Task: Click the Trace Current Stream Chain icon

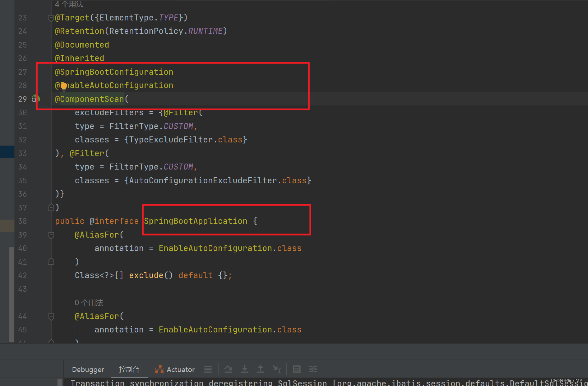Action: [313, 369]
